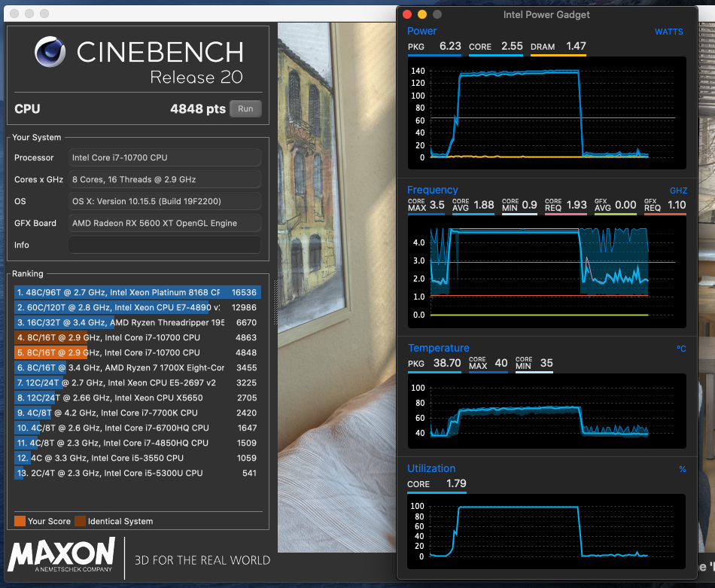This screenshot has height=588, width=715.
Task: Click the CPU score 4848 pts
Action: click(x=198, y=109)
